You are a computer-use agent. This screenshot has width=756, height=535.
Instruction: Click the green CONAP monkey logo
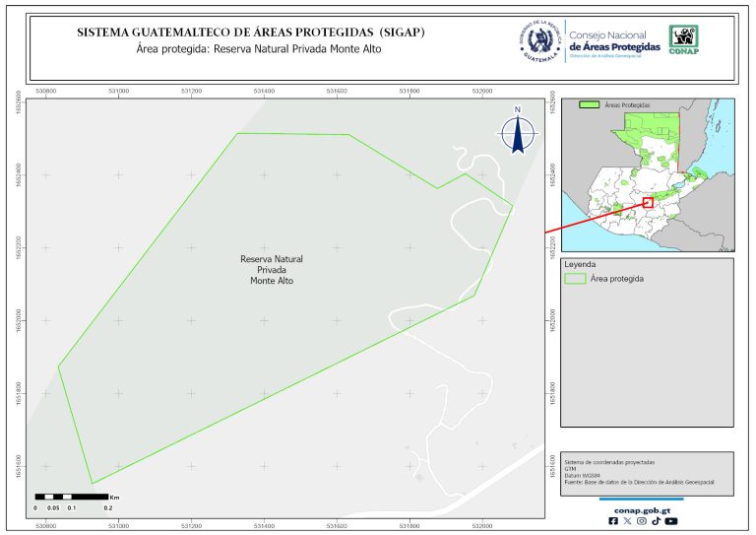click(x=685, y=39)
